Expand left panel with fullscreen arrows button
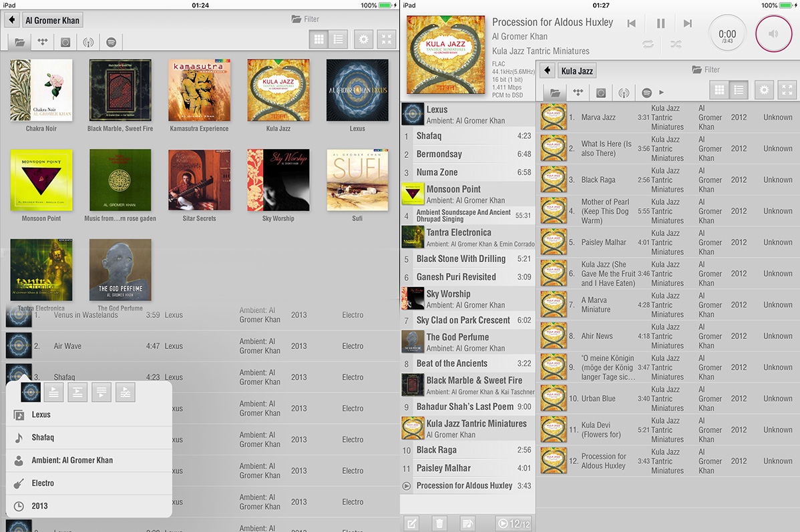 pyautogui.click(x=387, y=39)
